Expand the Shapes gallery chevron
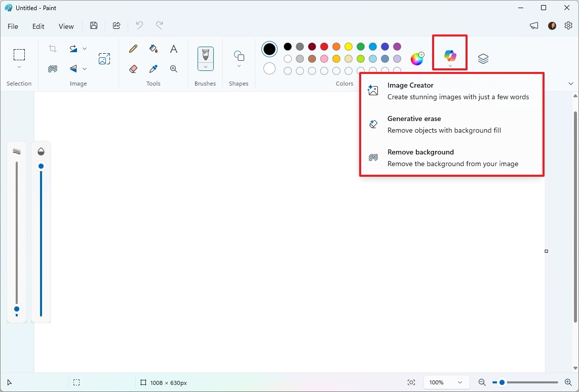The width and height of the screenshot is (579, 392). coord(239,66)
